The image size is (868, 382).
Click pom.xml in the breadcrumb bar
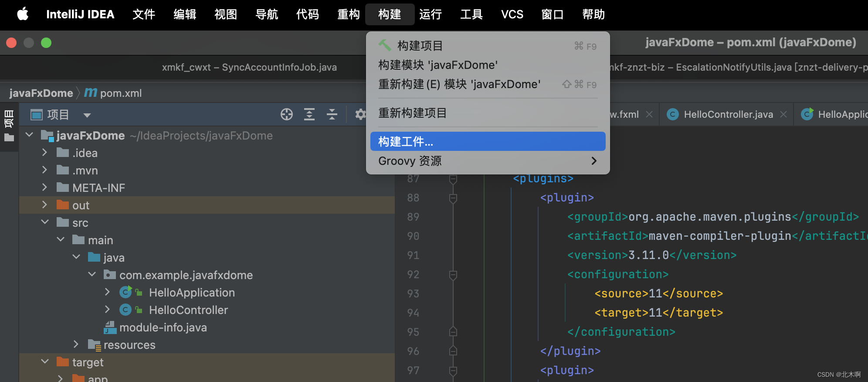coord(121,93)
